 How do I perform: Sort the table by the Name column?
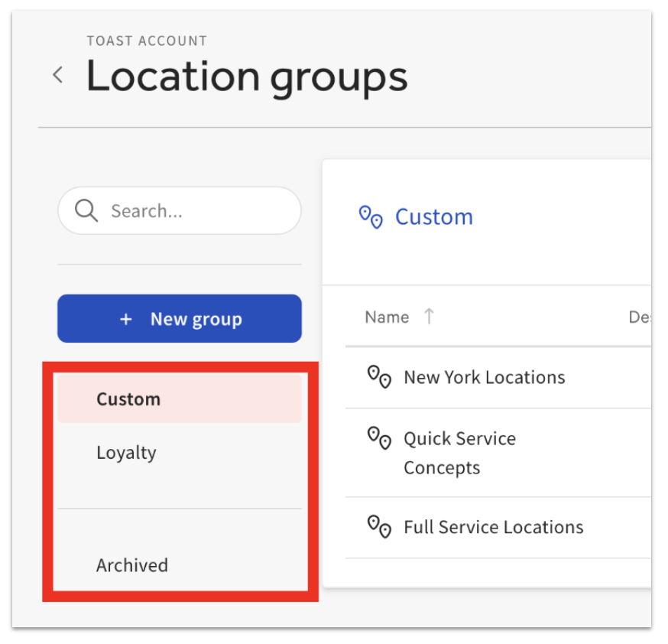click(388, 316)
